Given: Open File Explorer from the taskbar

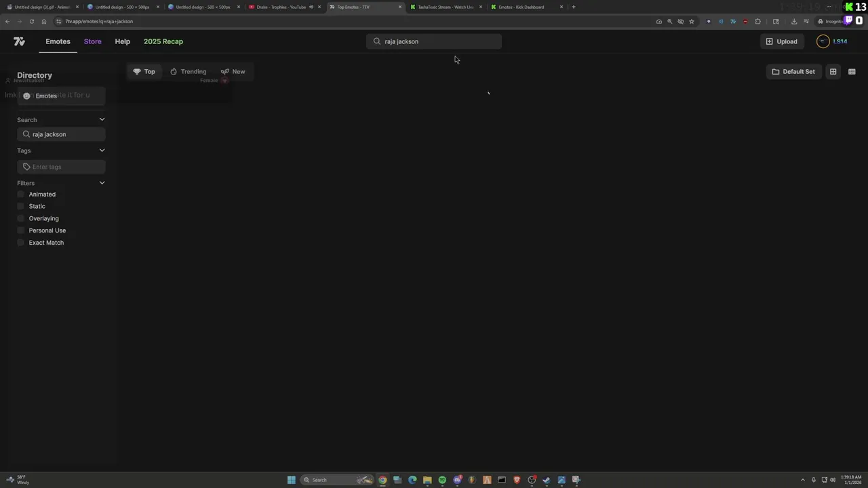Looking at the screenshot, I should 427,480.
